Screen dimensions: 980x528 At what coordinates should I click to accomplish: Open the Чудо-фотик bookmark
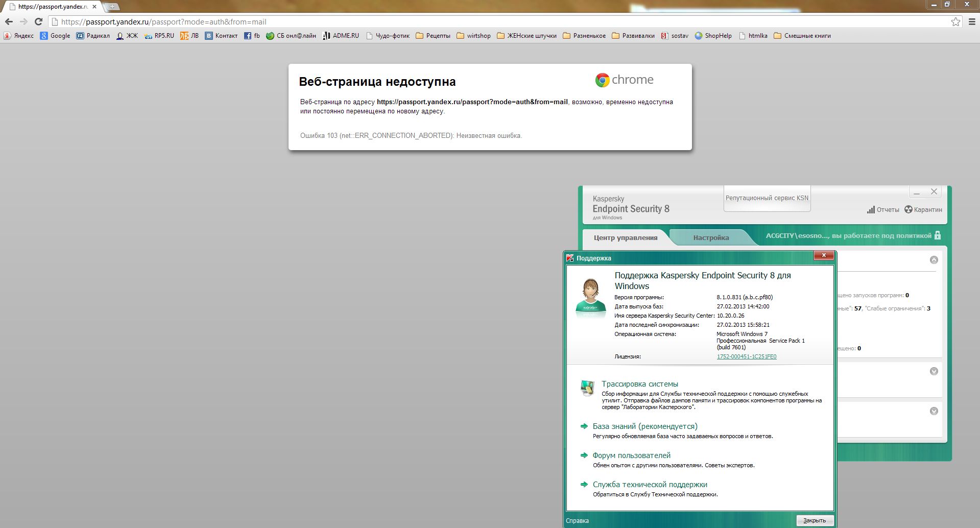pyautogui.click(x=388, y=36)
